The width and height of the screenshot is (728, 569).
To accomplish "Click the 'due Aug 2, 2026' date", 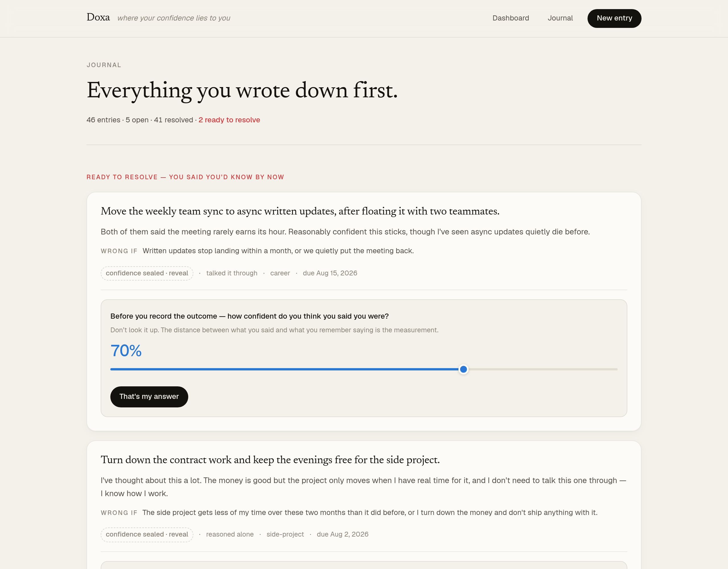I will click(x=342, y=534).
